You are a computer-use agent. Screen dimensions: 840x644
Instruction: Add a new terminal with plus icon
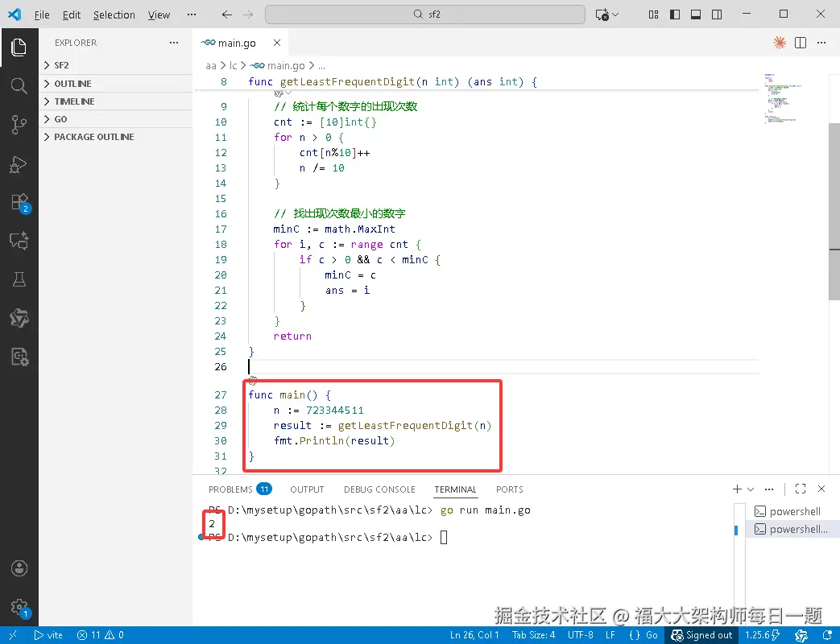[x=737, y=489]
